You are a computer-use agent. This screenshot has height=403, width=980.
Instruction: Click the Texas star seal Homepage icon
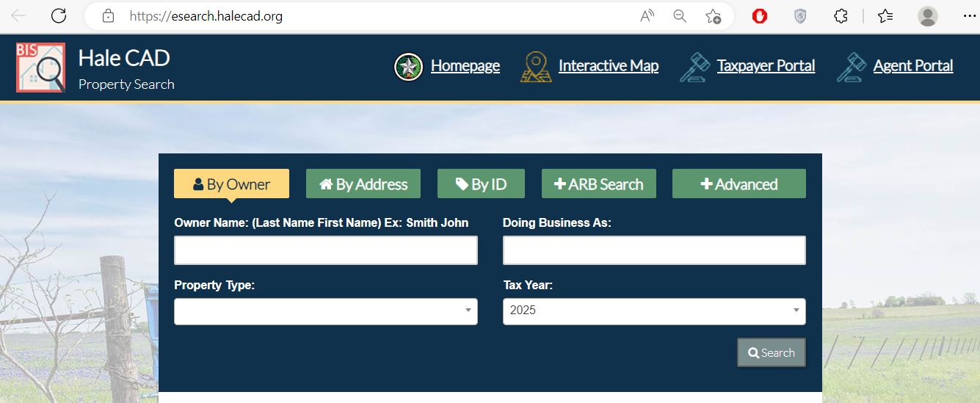click(x=408, y=67)
